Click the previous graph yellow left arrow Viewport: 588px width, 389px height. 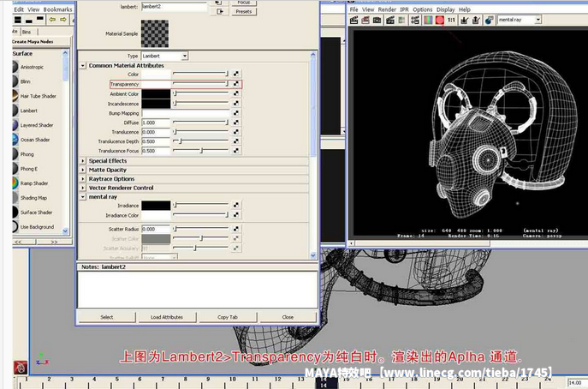click(52, 20)
